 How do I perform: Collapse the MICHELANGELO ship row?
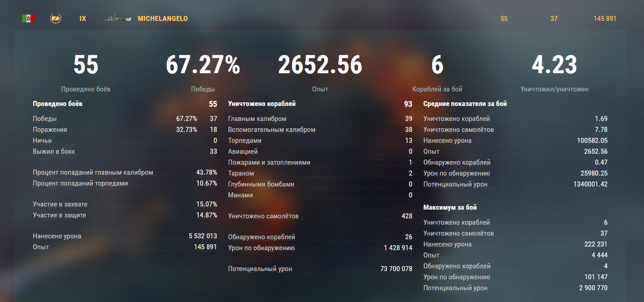[x=162, y=19]
